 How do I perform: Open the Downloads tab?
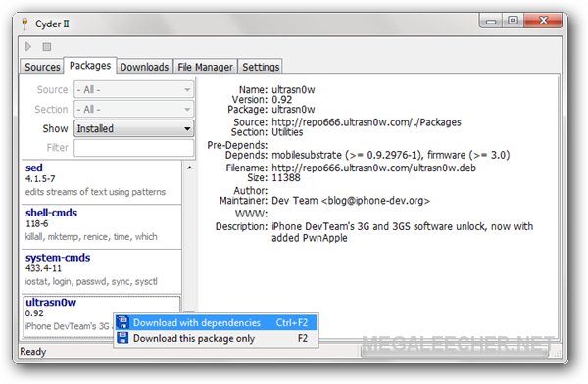tap(144, 67)
